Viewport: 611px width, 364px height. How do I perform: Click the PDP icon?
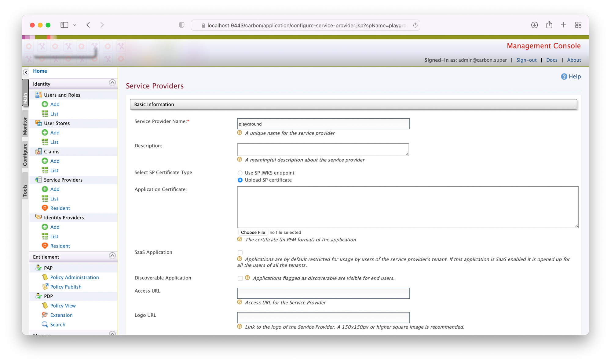tap(39, 296)
